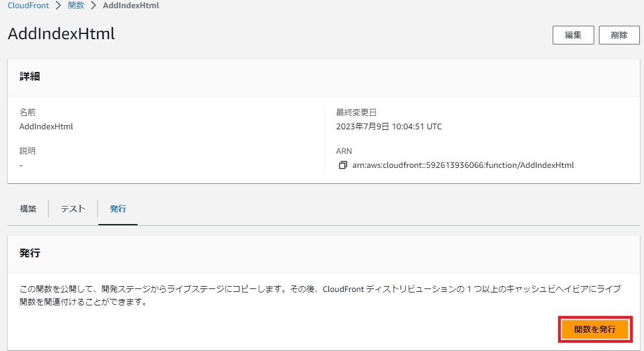The width and height of the screenshot is (644, 351).
Task: Copy the function ARN with the copy icon
Action: coord(343,166)
